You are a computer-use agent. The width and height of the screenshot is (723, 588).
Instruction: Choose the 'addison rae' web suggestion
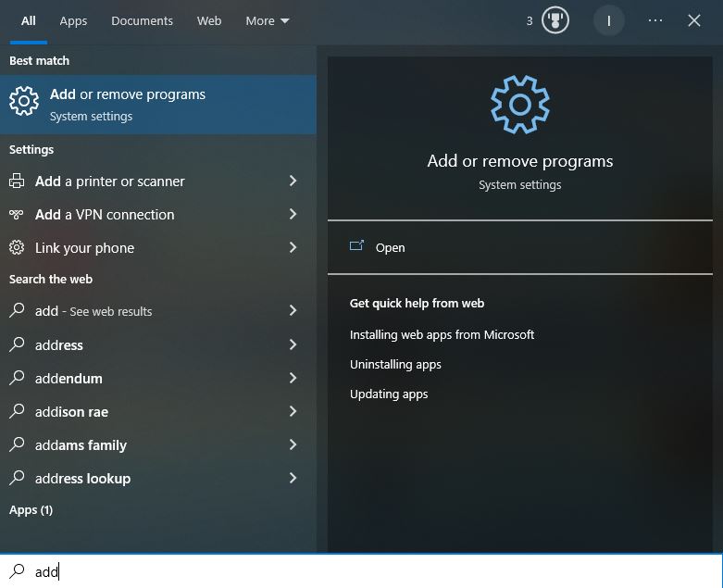(x=158, y=411)
